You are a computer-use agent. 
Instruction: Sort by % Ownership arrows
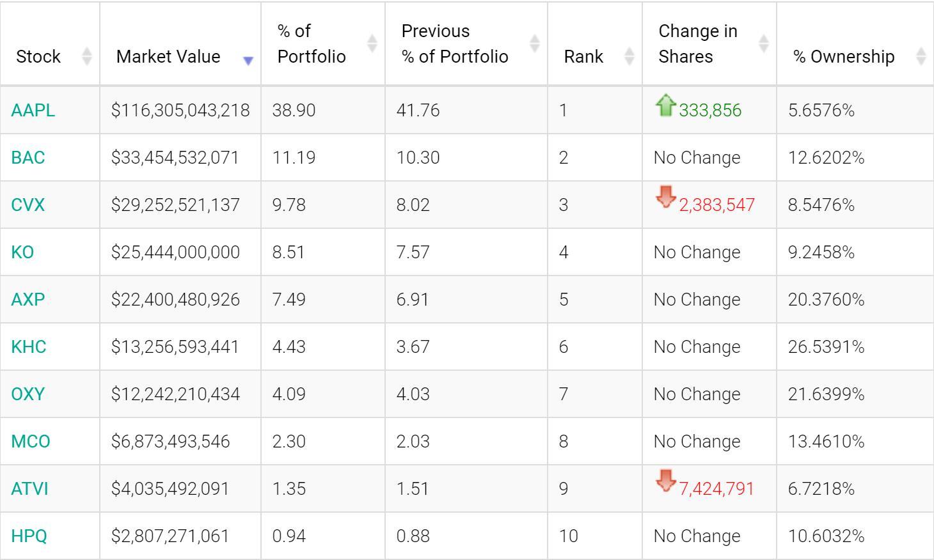pos(921,56)
